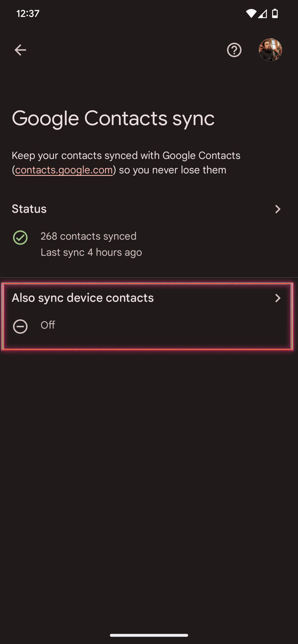Tap the back arrow

(x=20, y=50)
